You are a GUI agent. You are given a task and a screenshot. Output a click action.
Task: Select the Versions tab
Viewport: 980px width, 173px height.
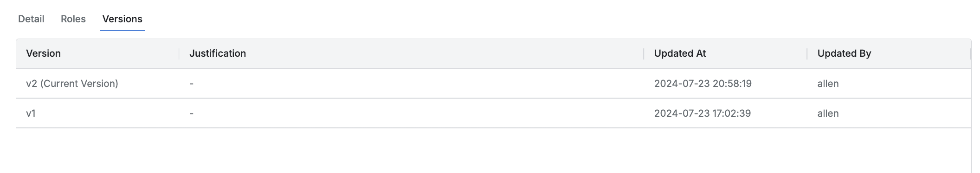click(x=122, y=19)
